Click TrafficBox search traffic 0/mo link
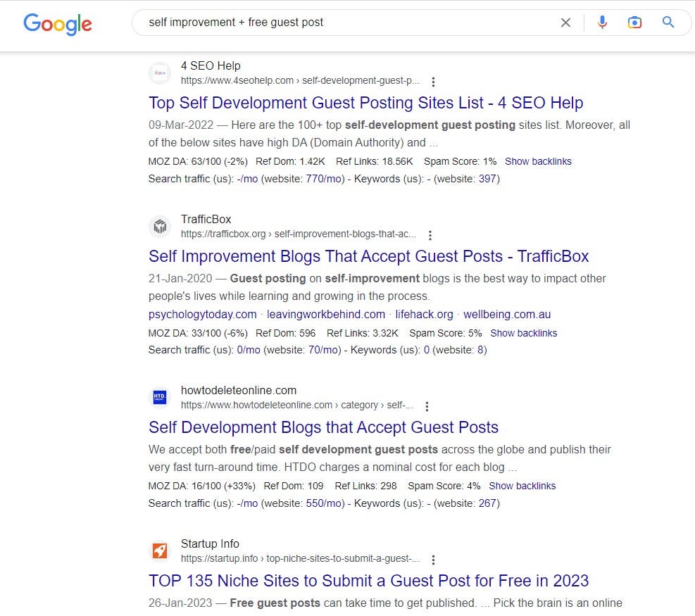695x616 pixels. point(249,350)
